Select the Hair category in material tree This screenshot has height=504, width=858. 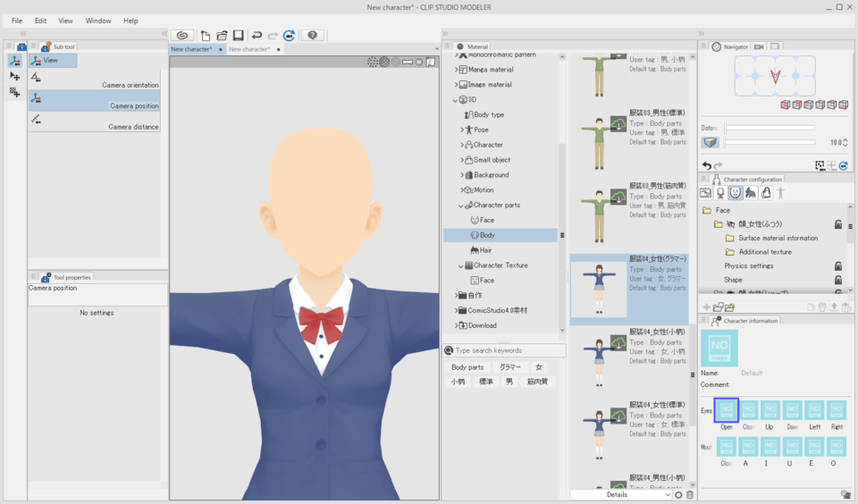pos(486,250)
